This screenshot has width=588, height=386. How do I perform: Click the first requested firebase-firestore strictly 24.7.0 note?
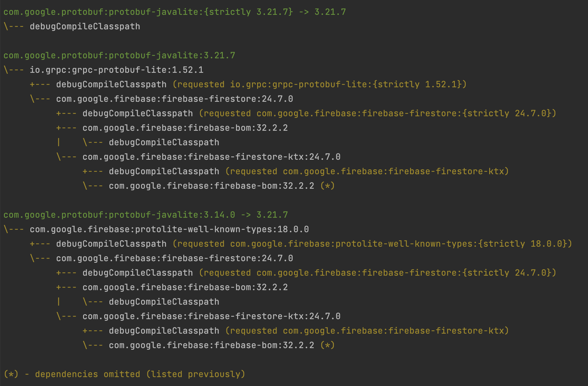point(378,113)
